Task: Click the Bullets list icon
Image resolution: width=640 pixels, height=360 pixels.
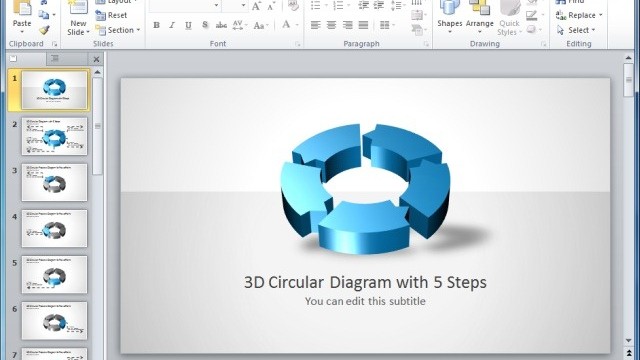Action: pos(316,6)
